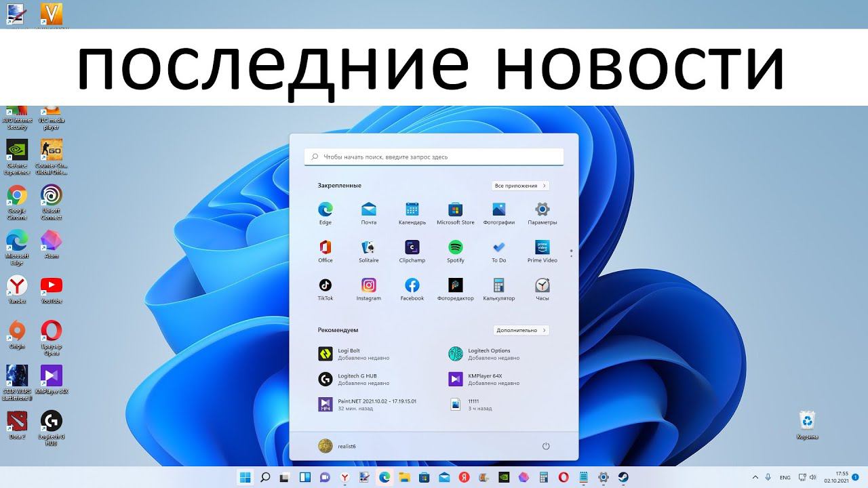The height and width of the screenshot is (488, 868).
Task: Launch Clipchamp from pinned apps
Action: tap(412, 251)
